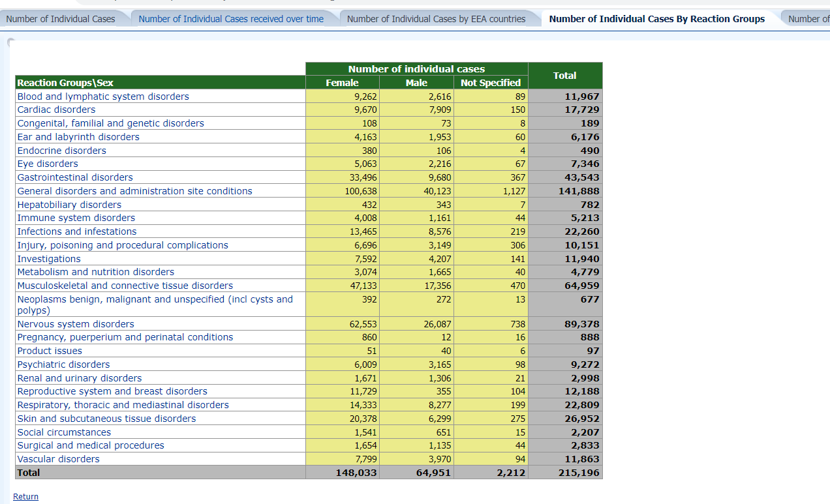Click the Male column header

tap(416, 83)
